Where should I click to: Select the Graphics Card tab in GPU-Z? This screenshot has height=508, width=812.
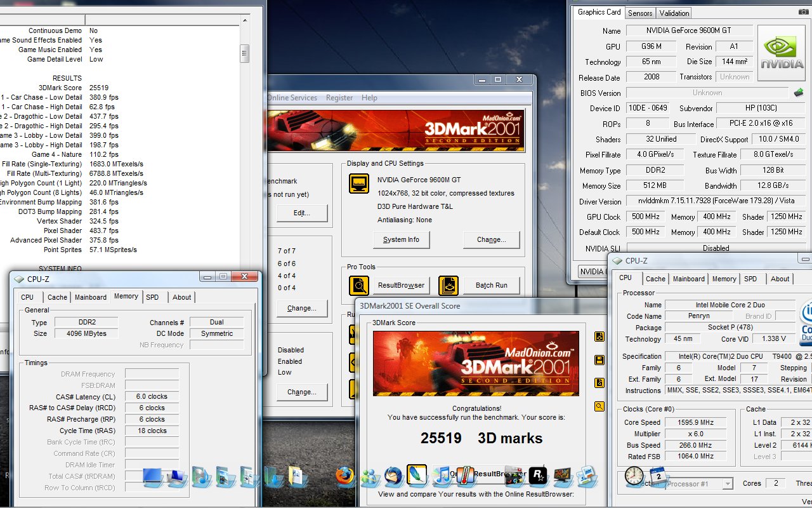[599, 12]
